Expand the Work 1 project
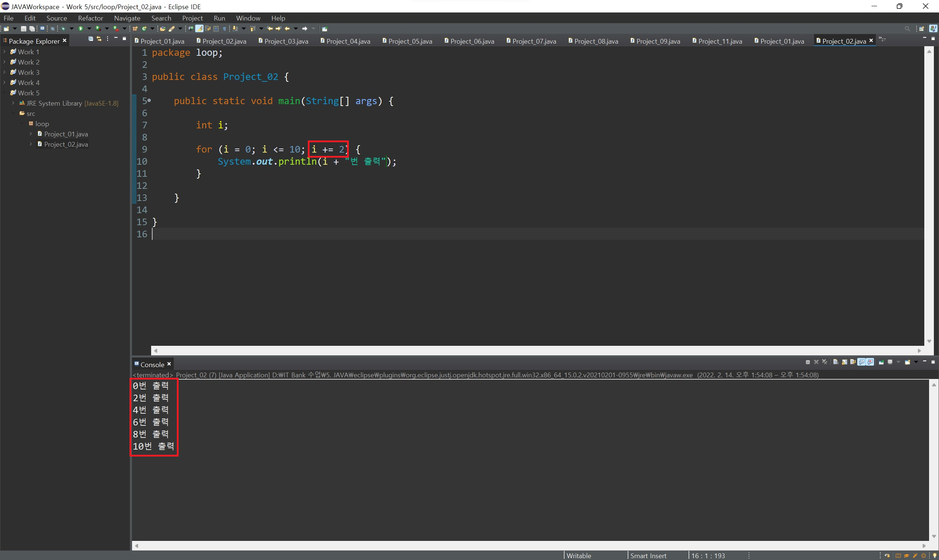The width and height of the screenshot is (939, 560). 4,52
